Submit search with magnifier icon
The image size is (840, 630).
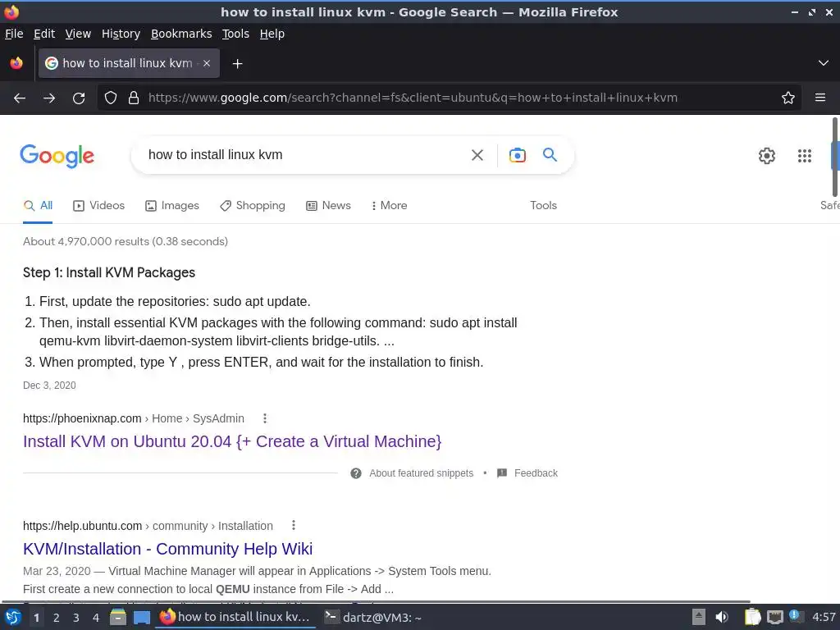point(550,155)
